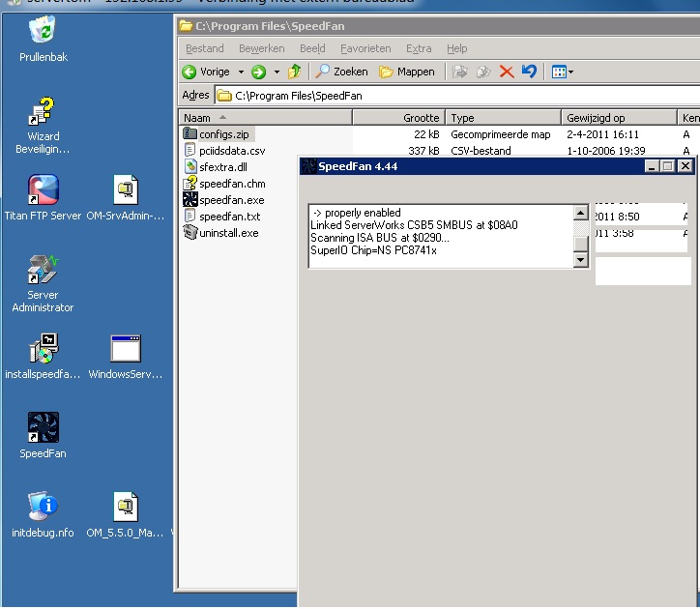Click the copy-to-folder toolbar icon
The height and width of the screenshot is (609, 700).
tap(483, 72)
